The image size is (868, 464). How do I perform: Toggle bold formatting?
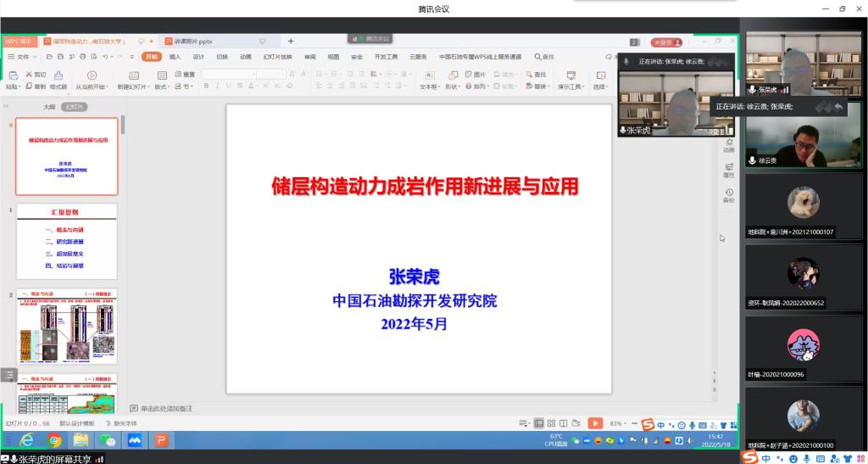click(x=206, y=87)
